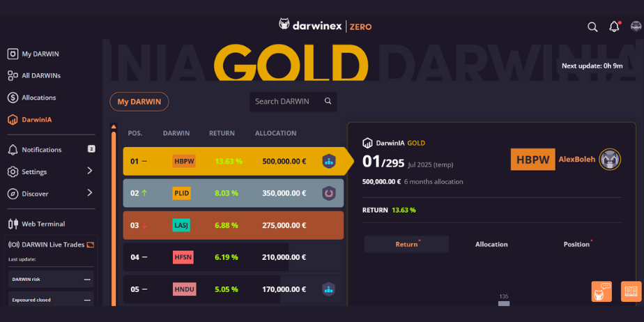Click the Discover compass icon

pyautogui.click(x=13, y=194)
